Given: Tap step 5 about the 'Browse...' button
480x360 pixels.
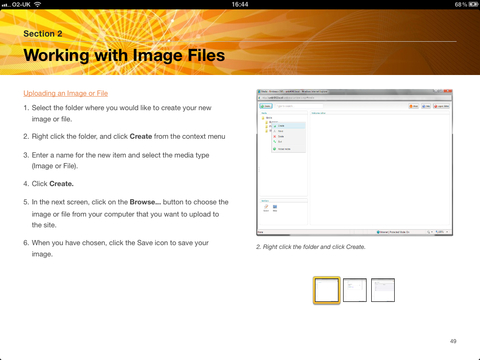Looking at the screenshot, I should pyautogui.click(x=126, y=213).
